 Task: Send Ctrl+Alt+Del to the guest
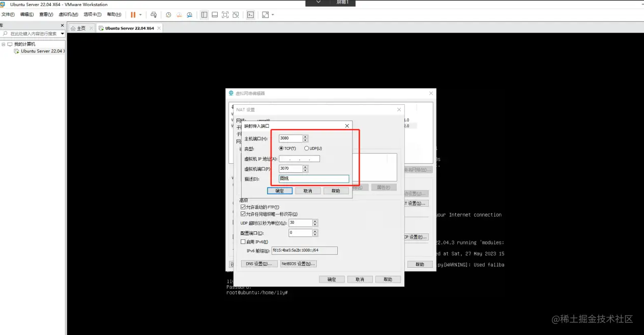pos(154,15)
